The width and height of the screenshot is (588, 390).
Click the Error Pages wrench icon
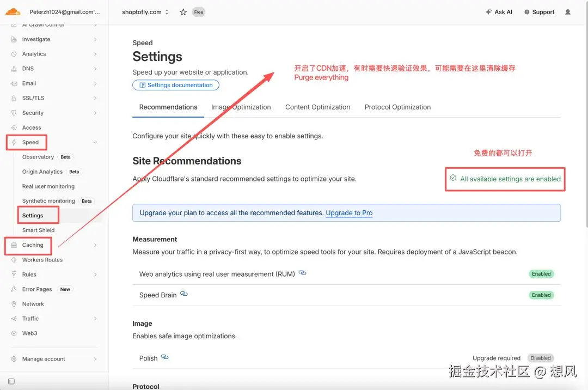[x=14, y=289]
